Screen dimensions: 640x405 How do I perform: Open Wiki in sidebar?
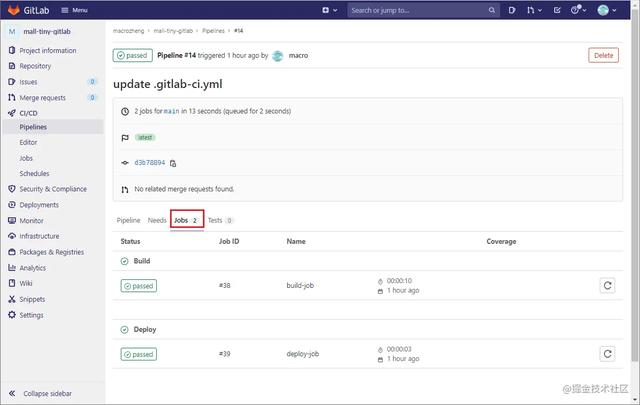pyautogui.click(x=26, y=283)
